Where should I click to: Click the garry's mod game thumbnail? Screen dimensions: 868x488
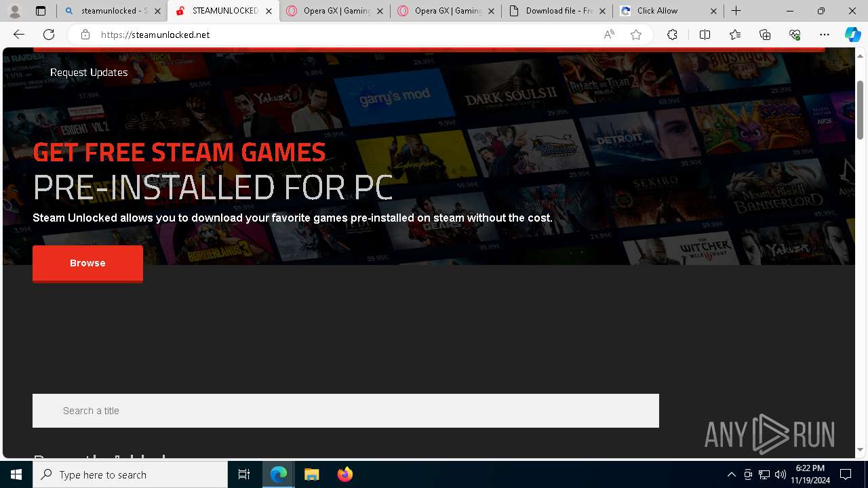[x=395, y=98]
